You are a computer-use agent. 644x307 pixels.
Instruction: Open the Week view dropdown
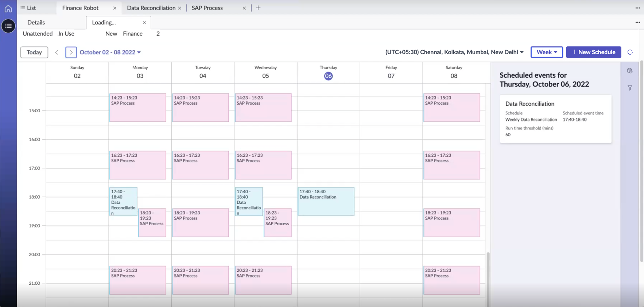[547, 52]
